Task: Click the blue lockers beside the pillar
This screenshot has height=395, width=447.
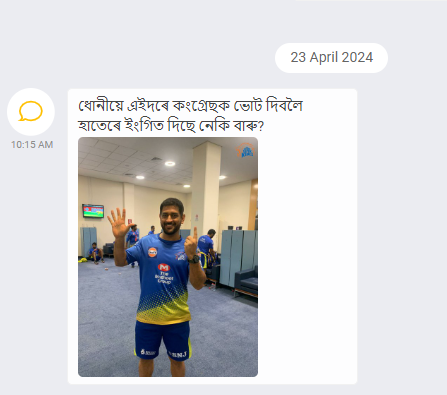Action: [x=238, y=258]
